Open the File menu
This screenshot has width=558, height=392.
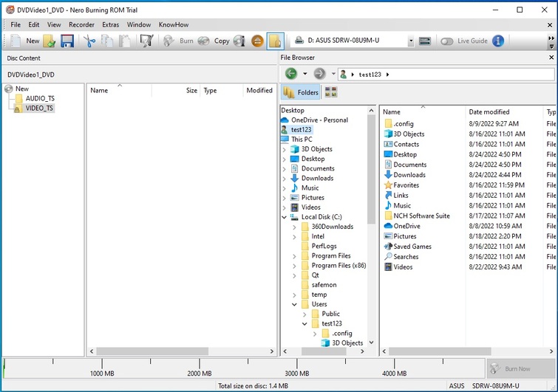tap(16, 24)
